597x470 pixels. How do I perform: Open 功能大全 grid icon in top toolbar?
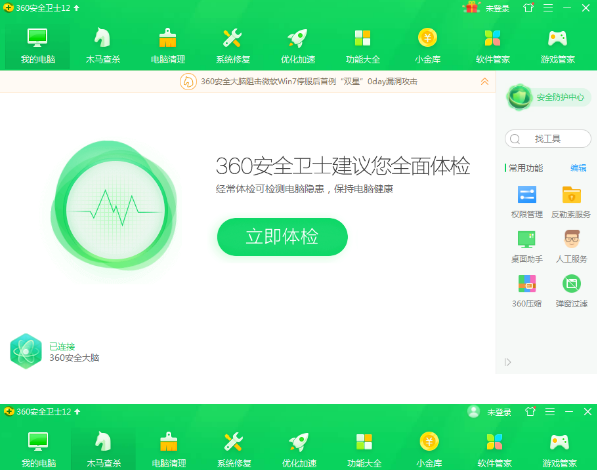coord(362,38)
